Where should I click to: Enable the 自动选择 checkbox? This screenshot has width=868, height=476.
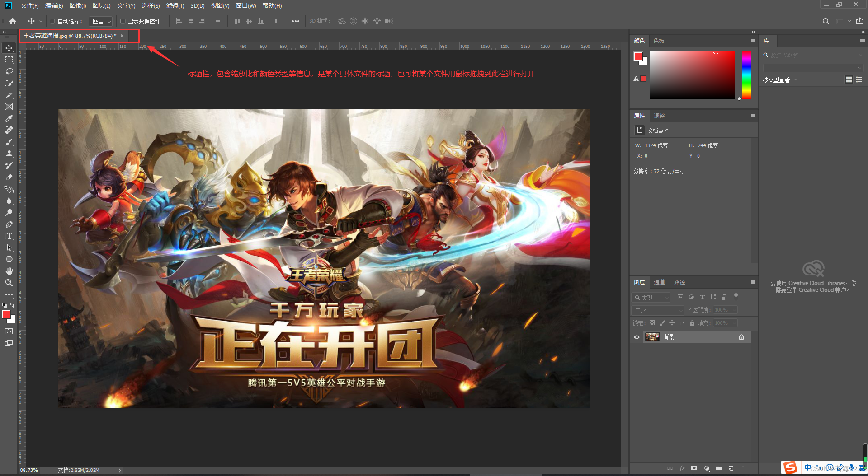[52, 21]
